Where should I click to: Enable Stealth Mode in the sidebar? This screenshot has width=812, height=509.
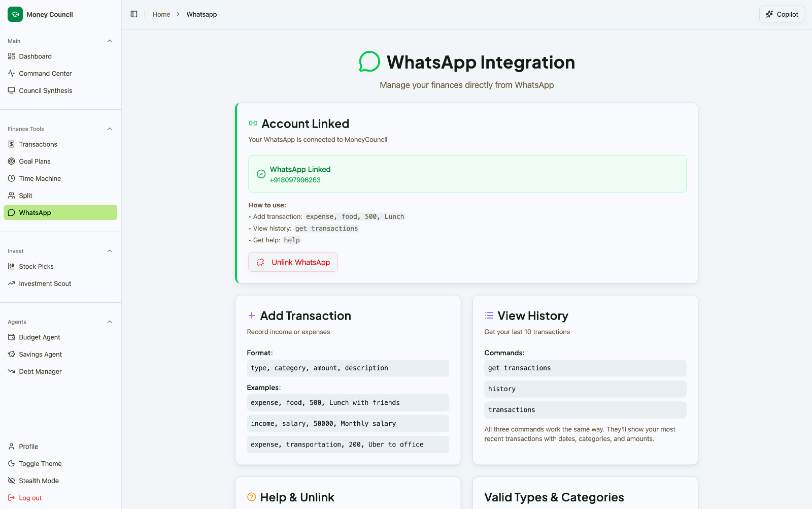[60, 481]
